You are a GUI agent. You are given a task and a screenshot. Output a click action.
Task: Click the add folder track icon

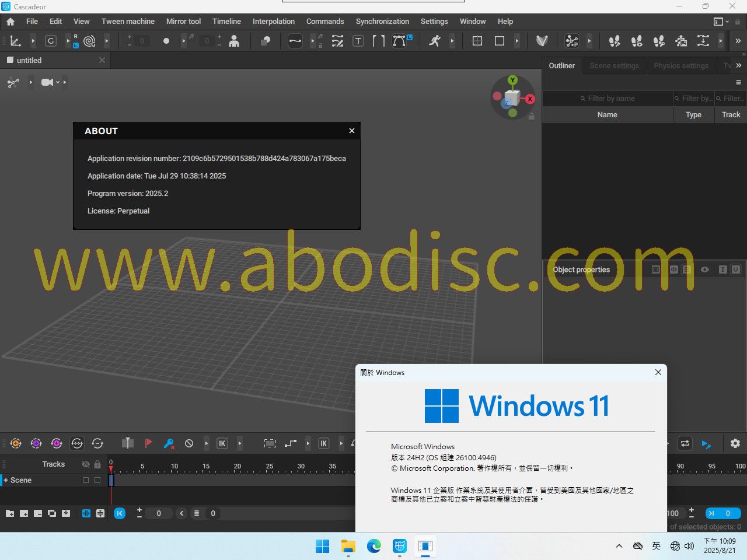pos(10,513)
